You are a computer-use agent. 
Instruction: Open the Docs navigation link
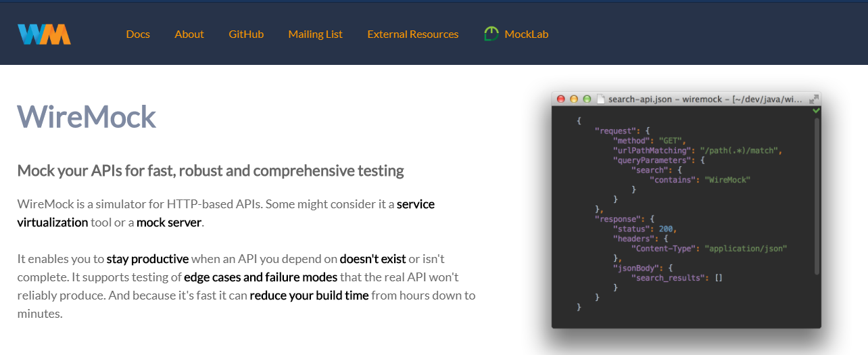[x=138, y=34]
